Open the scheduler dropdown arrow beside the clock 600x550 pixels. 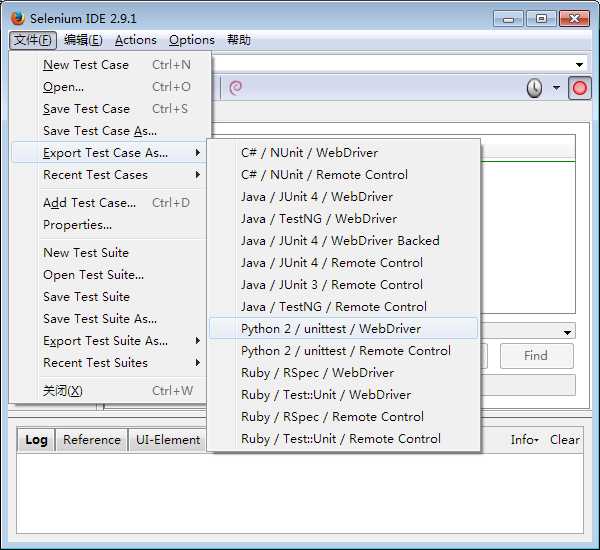tap(556, 88)
